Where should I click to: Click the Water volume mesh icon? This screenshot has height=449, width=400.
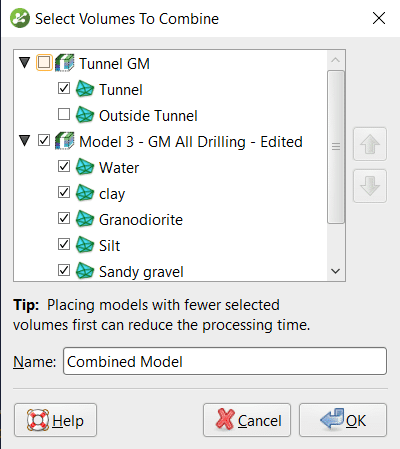85,167
